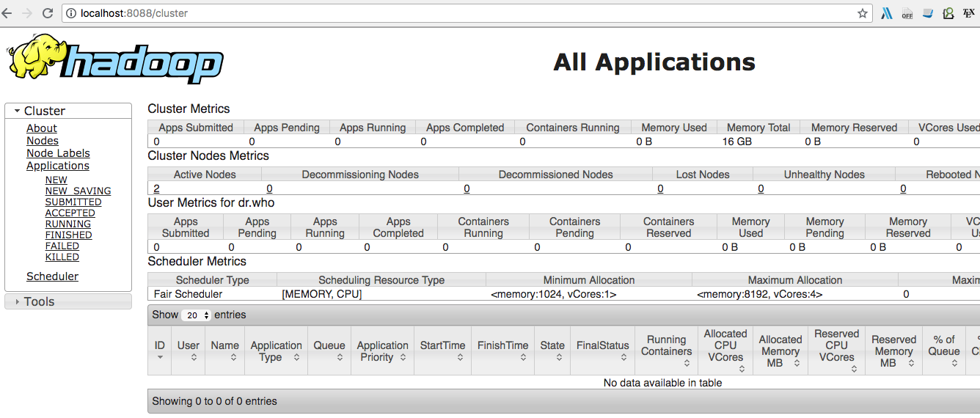Filter applications by KILLED state
The height and width of the screenshot is (418, 980).
coord(62,257)
